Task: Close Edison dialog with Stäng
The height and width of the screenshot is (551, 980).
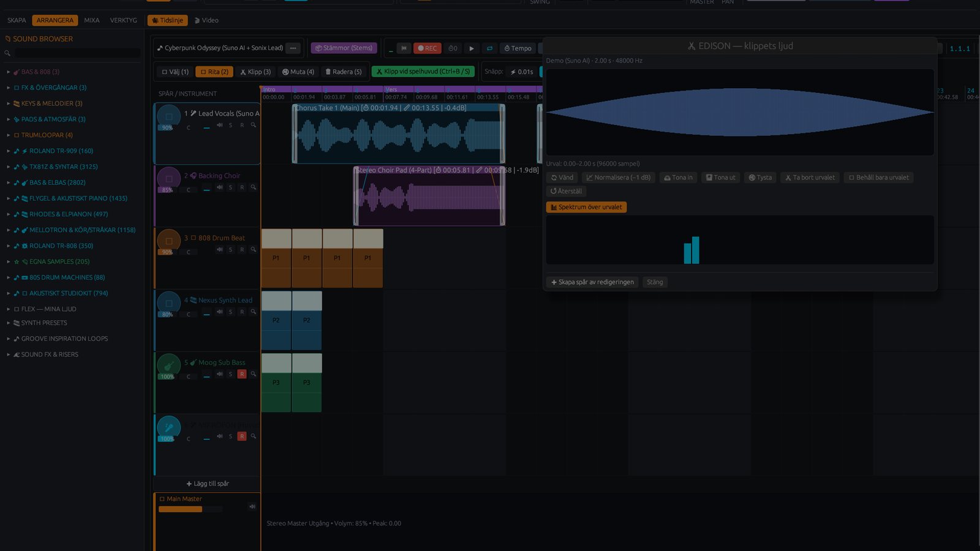Action: (655, 282)
